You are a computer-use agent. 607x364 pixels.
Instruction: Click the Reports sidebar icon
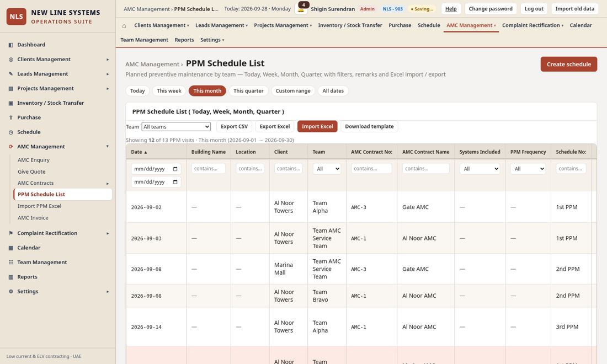coord(11,277)
